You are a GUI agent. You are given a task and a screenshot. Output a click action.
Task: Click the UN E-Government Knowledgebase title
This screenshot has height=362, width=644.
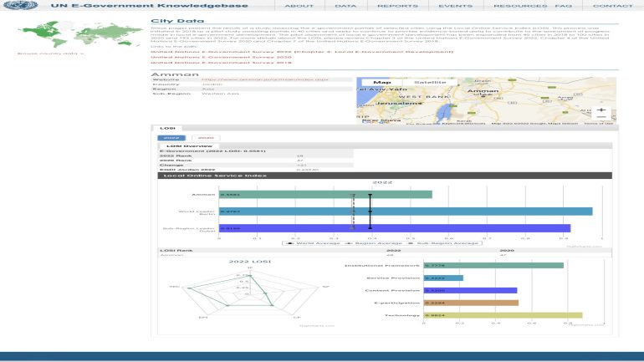pos(150,6)
